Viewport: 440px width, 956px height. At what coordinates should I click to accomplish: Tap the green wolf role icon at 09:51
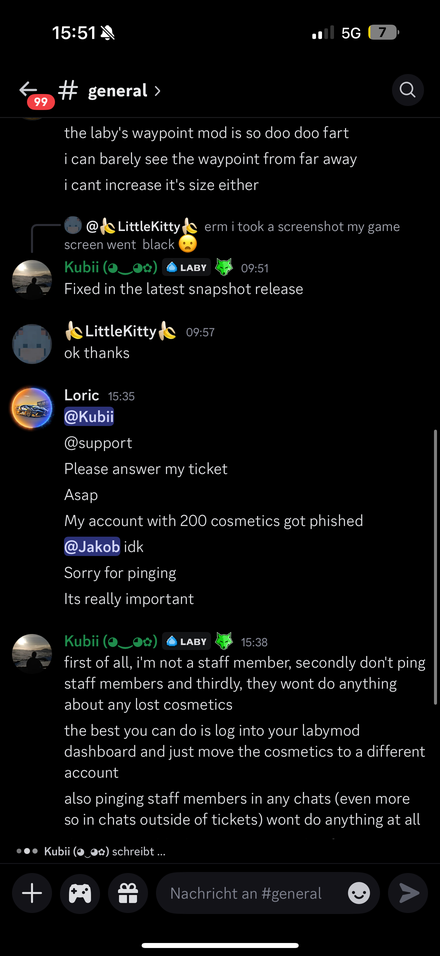pyautogui.click(x=225, y=267)
